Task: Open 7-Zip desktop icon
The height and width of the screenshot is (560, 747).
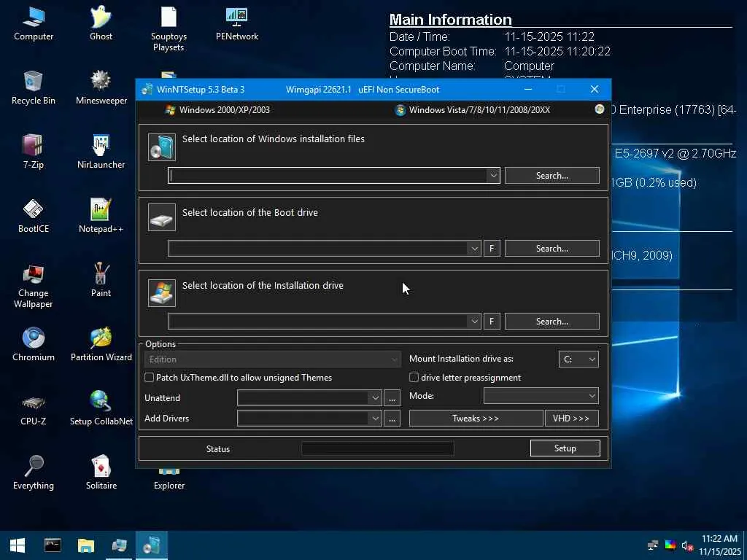Action: tap(34, 152)
